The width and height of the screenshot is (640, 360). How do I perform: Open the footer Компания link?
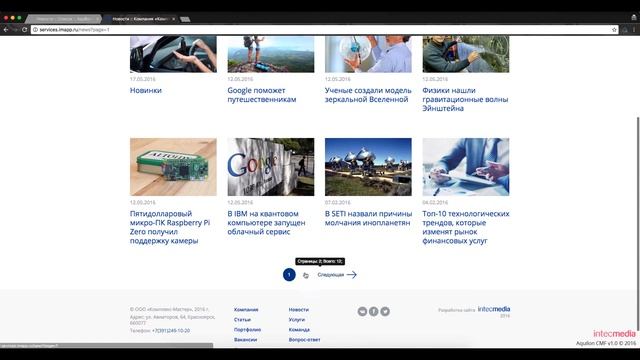tap(246, 310)
